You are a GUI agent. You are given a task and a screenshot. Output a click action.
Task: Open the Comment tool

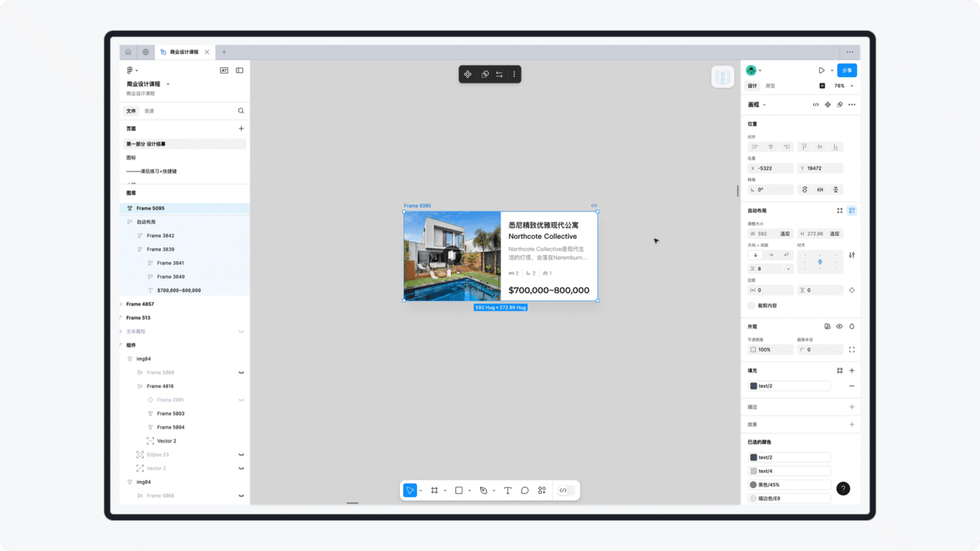tap(525, 490)
